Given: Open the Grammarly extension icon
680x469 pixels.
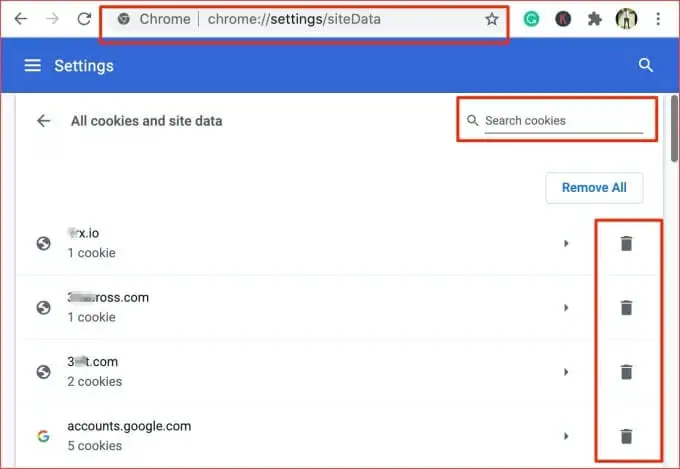Looking at the screenshot, I should pos(531,19).
